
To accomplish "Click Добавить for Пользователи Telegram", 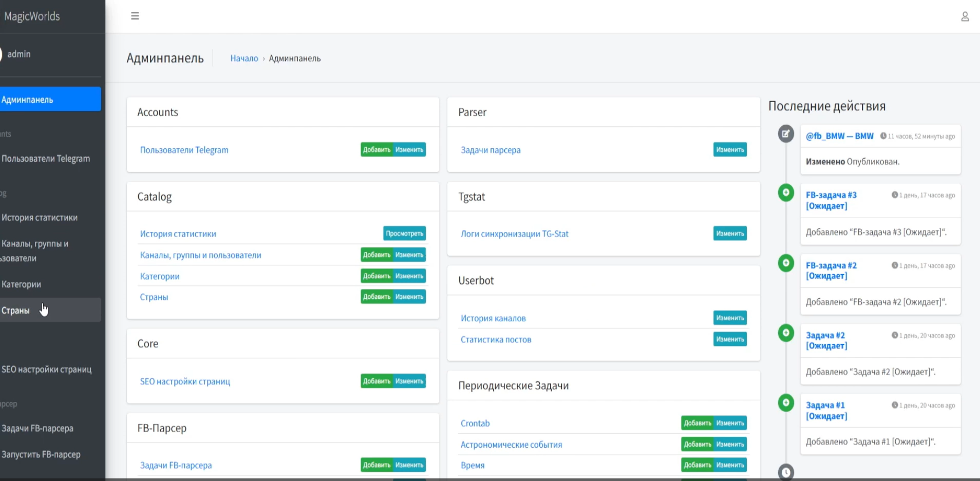I will [x=377, y=150].
